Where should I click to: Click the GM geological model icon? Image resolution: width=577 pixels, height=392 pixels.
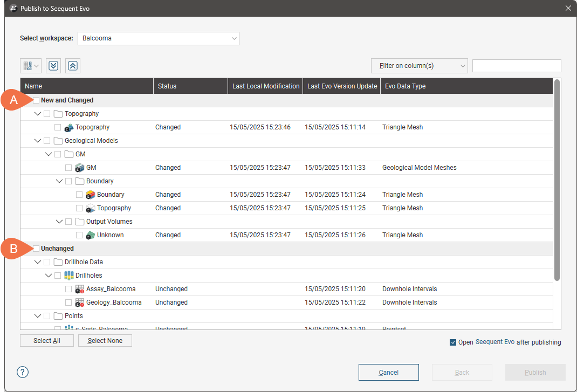click(80, 168)
